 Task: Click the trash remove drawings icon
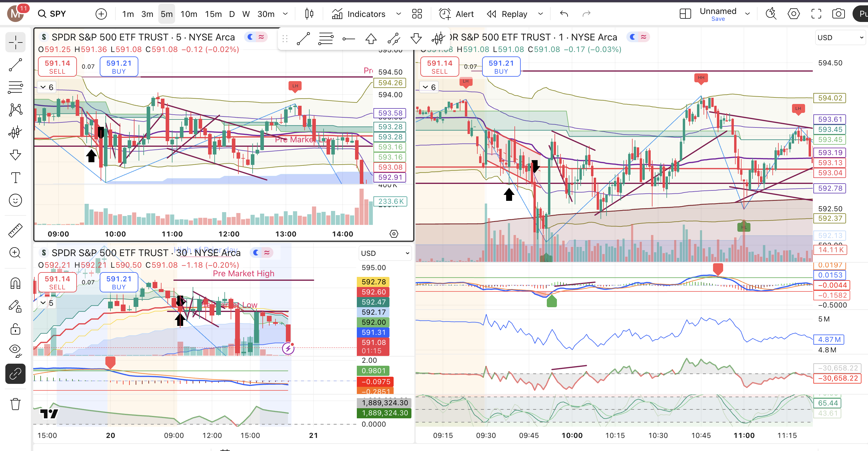tap(15, 404)
